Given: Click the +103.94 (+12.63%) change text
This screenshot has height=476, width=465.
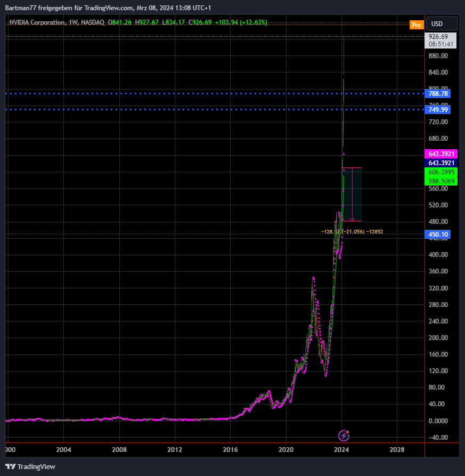Looking at the screenshot, I should pyautogui.click(x=241, y=22).
